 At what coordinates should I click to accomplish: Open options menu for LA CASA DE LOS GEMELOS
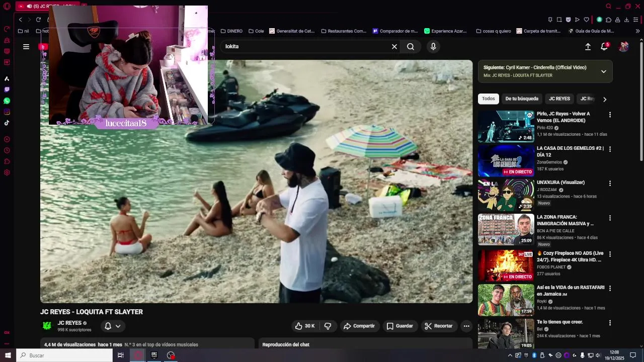coord(610,149)
